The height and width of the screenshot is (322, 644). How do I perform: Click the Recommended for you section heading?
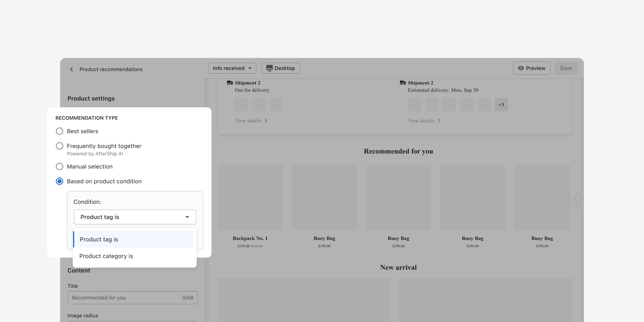[x=398, y=151]
